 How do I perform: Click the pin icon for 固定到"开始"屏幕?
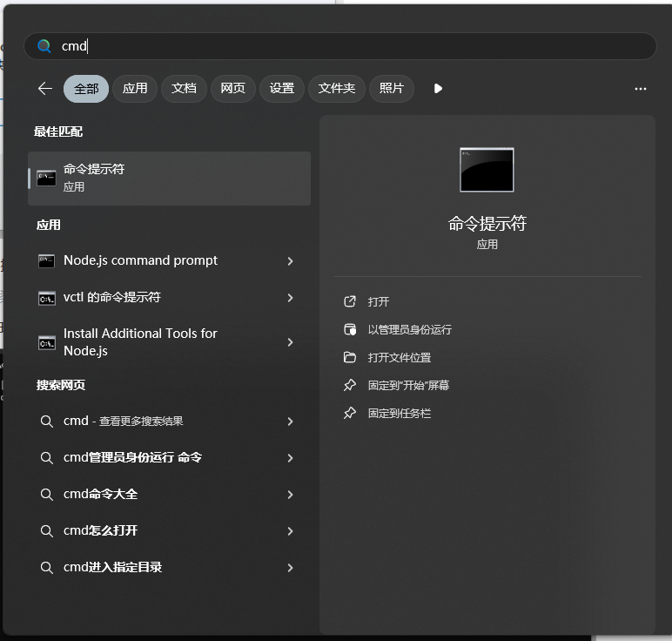tap(350, 385)
